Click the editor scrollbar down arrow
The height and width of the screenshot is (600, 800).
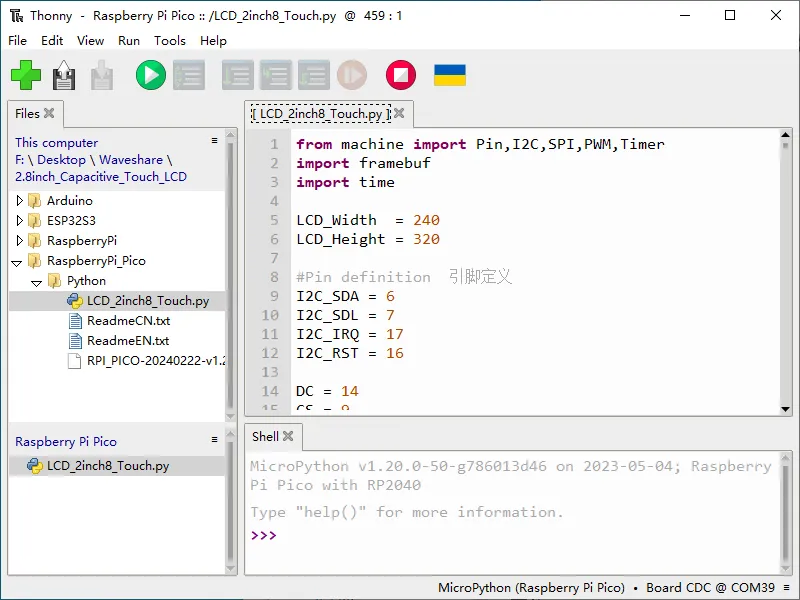point(785,409)
